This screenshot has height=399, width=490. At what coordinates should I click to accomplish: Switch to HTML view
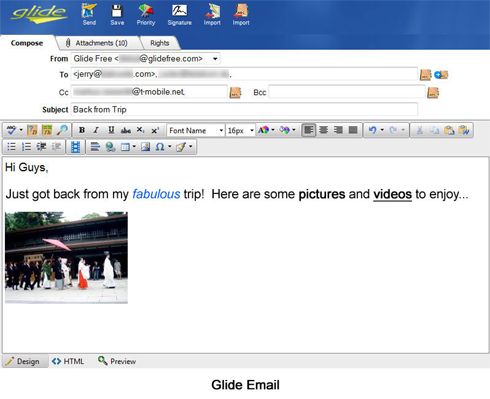(x=68, y=361)
